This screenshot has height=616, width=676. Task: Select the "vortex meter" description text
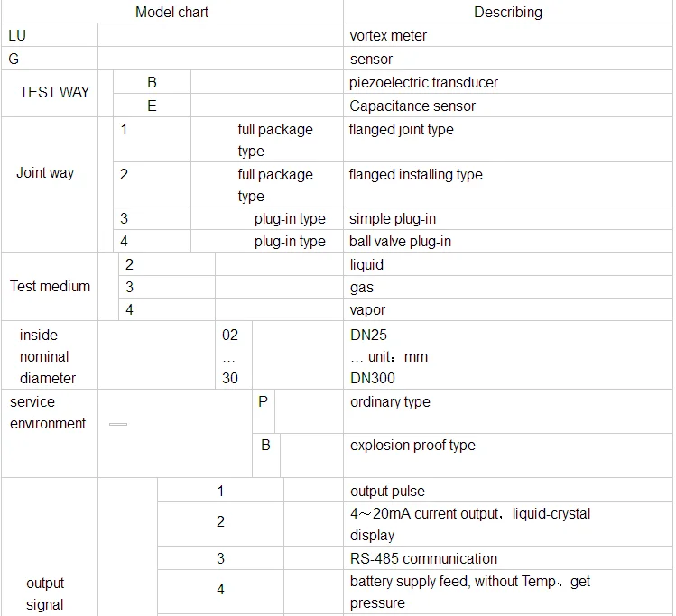[388, 36]
